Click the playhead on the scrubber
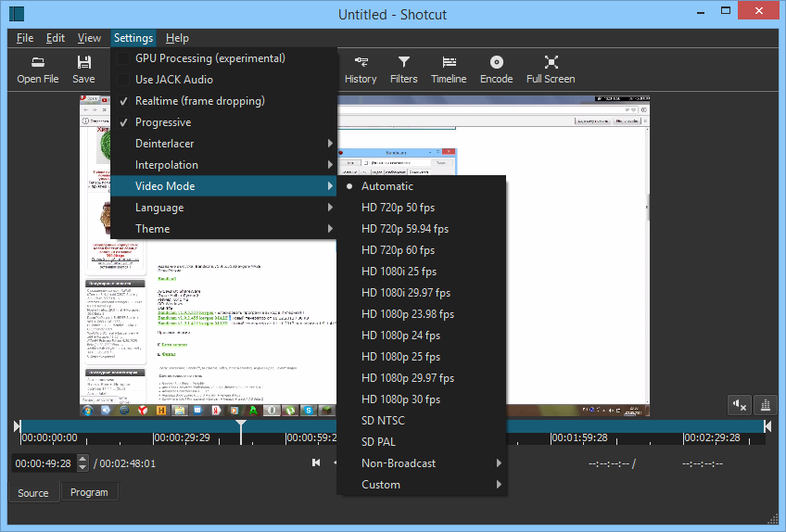 pyautogui.click(x=241, y=432)
